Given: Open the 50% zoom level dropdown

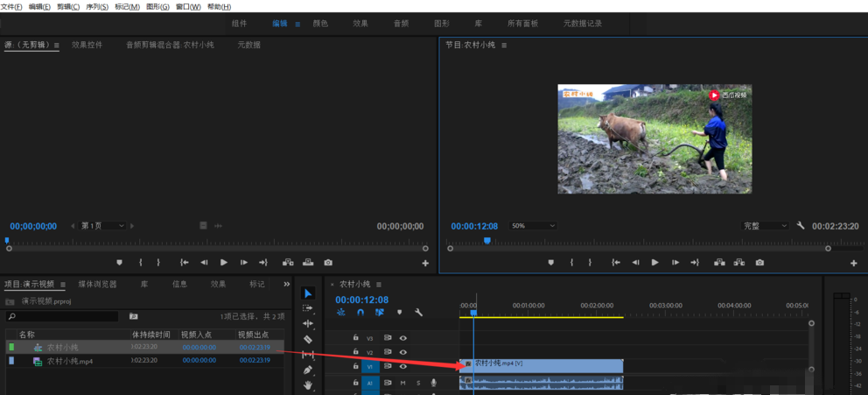Looking at the screenshot, I should tap(533, 226).
